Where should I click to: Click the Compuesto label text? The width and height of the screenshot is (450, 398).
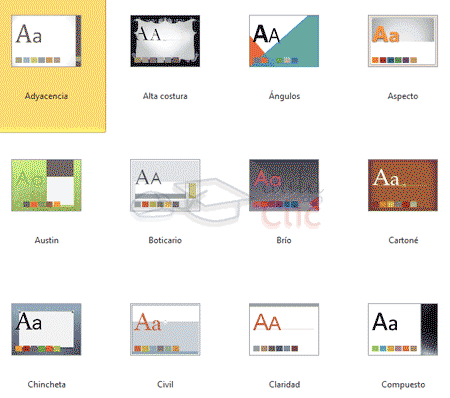403,385
